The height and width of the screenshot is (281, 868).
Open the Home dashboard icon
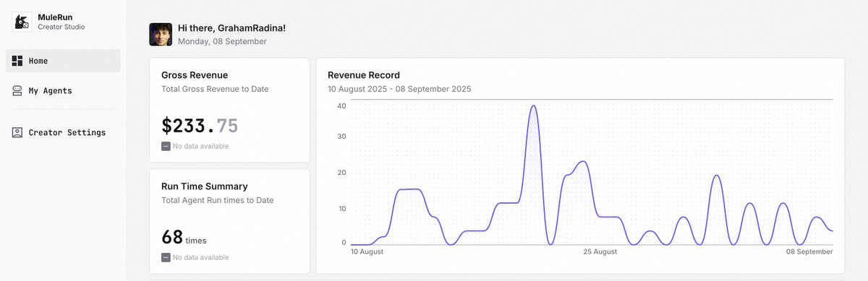(x=17, y=61)
